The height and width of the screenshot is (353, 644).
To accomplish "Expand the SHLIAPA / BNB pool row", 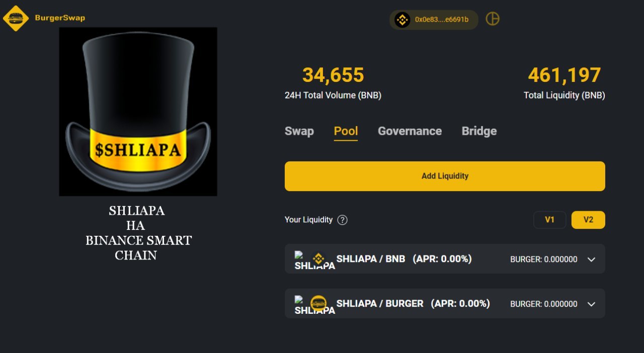I will tap(592, 259).
